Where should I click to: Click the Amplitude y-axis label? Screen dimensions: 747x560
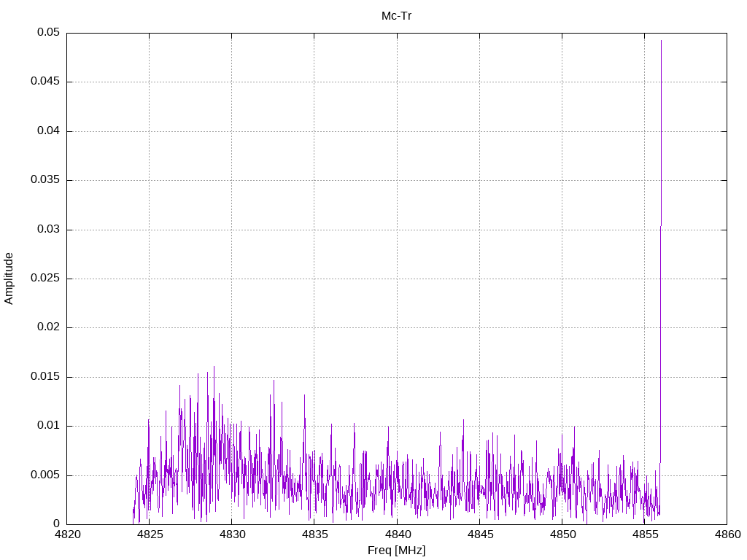coord(9,279)
